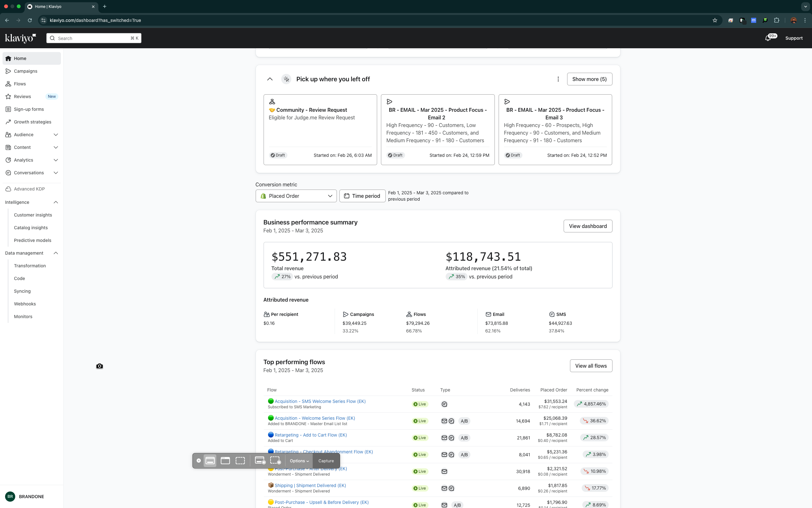Expand the Analytics menu chevron

pyautogui.click(x=56, y=160)
